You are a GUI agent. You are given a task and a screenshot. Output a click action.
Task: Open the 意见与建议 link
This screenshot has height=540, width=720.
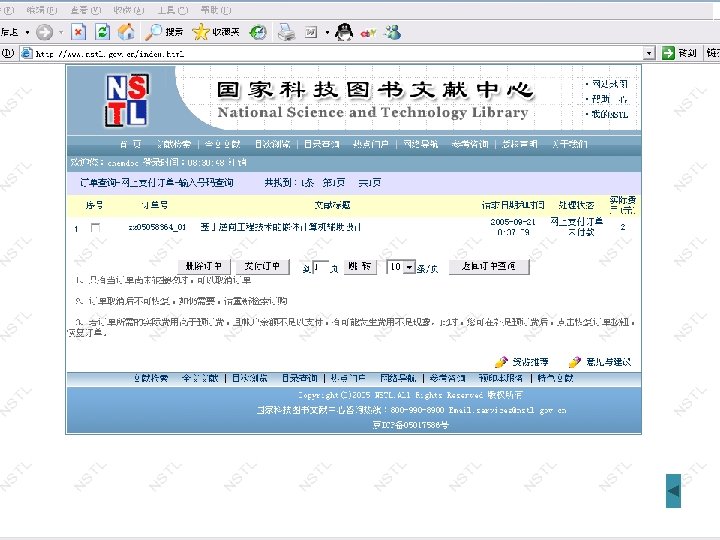point(608,362)
